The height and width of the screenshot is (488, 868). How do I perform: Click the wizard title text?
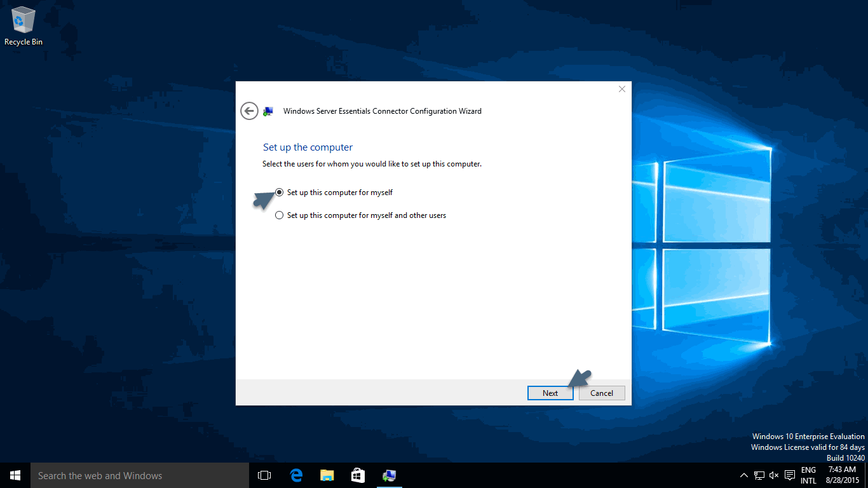coord(383,111)
